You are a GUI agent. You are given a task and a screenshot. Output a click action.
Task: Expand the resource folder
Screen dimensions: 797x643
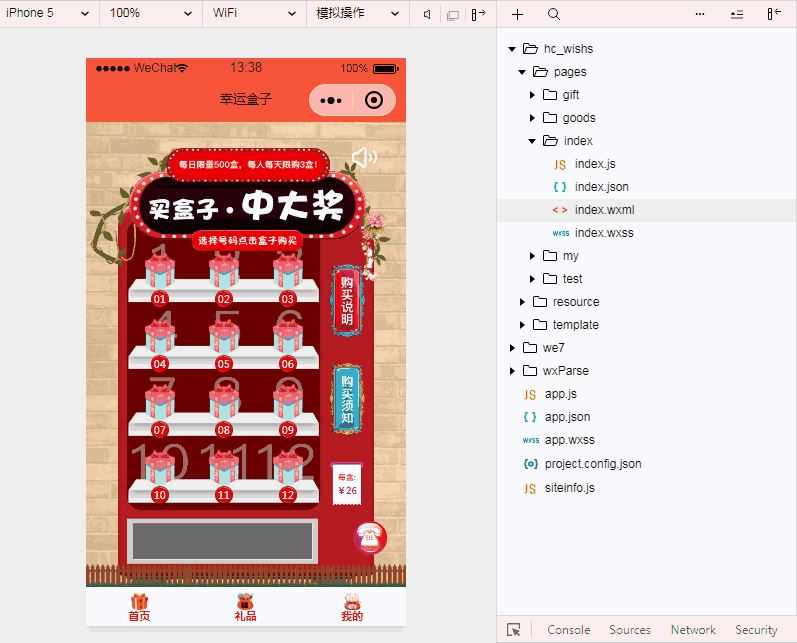522,302
